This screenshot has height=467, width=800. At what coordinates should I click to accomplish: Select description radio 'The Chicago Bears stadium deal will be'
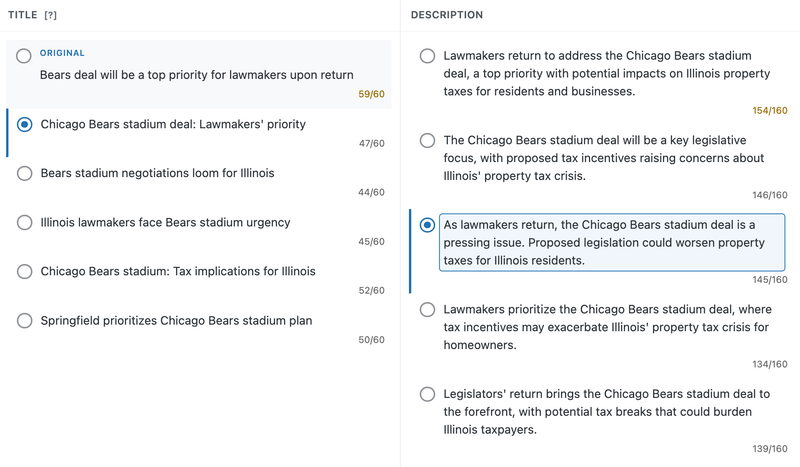pos(428,140)
